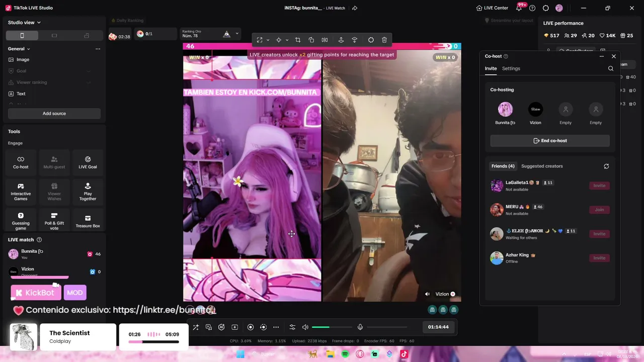Image resolution: width=644 pixels, height=362 pixels.
Task: Open Spotify from the taskbar
Action: tap(345, 354)
